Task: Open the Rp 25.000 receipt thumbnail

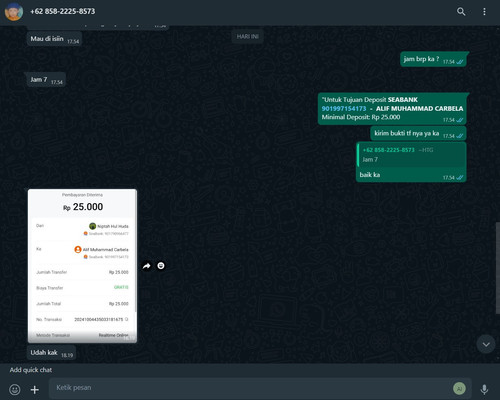Action: (82, 266)
